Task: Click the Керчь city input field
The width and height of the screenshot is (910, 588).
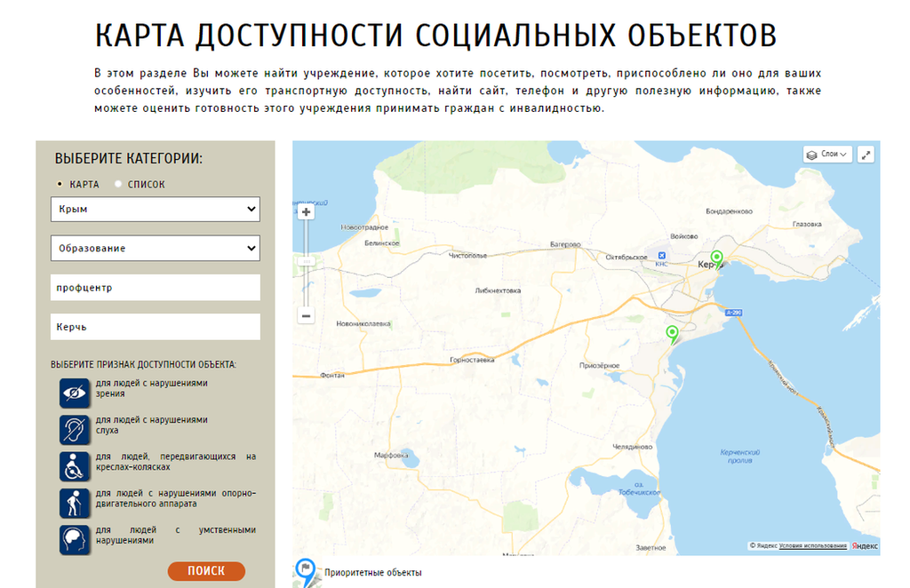Action: point(156,327)
